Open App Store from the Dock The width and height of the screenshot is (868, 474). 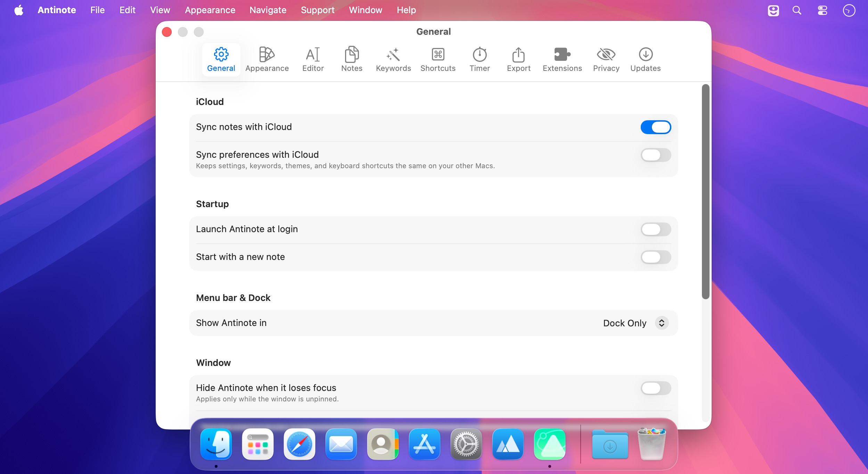click(425, 444)
